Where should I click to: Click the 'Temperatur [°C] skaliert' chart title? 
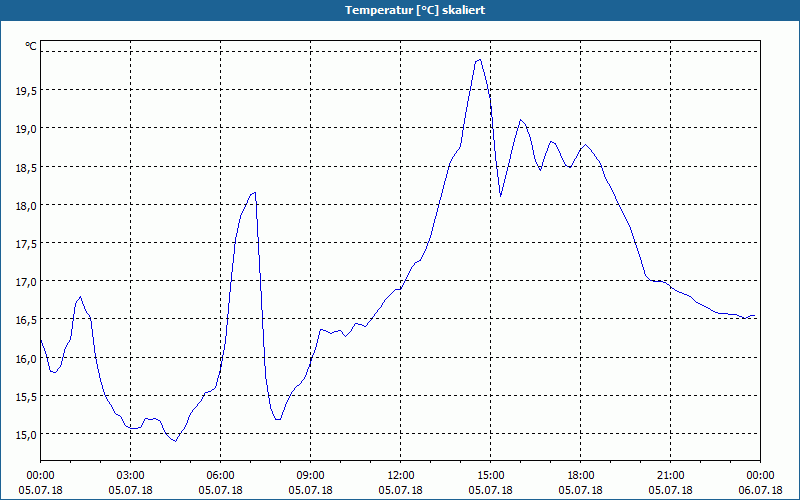tap(415, 10)
